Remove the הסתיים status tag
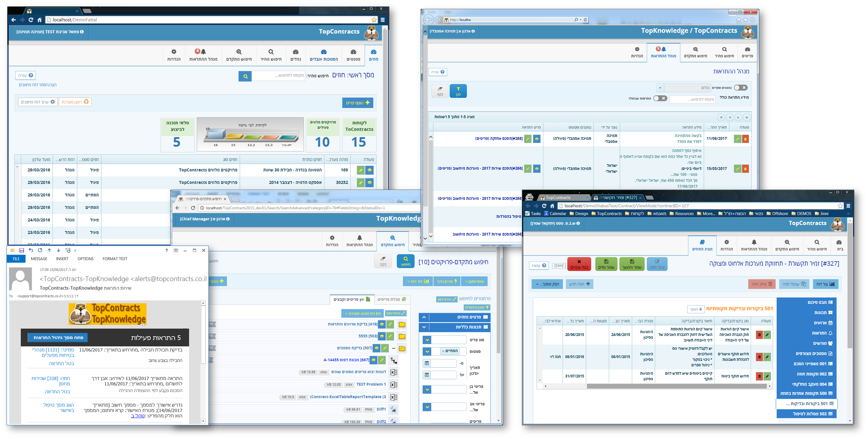The width and height of the screenshot is (868, 439). [x=443, y=351]
